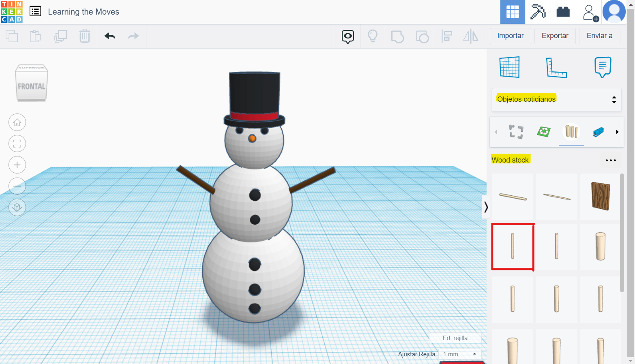Click the Fit all in view button
Image resolution: width=635 pixels, height=364 pixels.
click(x=17, y=143)
